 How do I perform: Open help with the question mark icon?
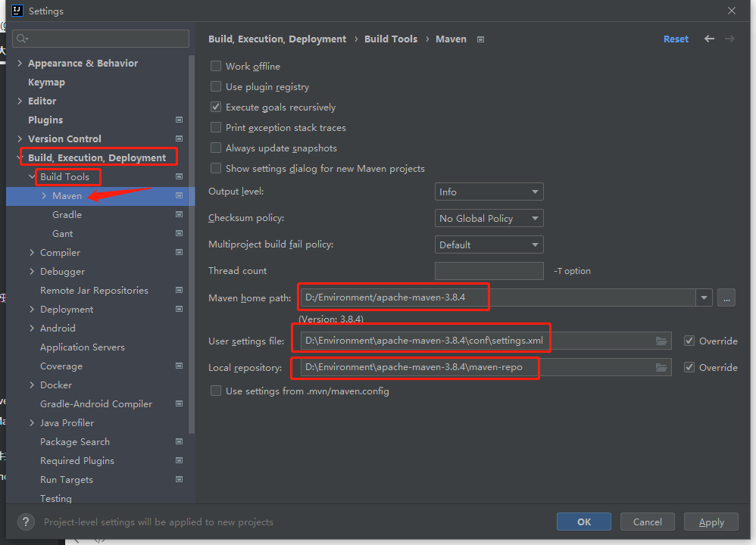pyautogui.click(x=26, y=522)
